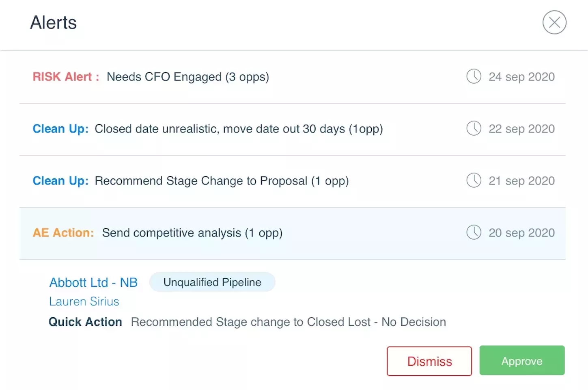Click the orange AE Action label
Viewport: 588px width, 390px height.
(x=63, y=233)
